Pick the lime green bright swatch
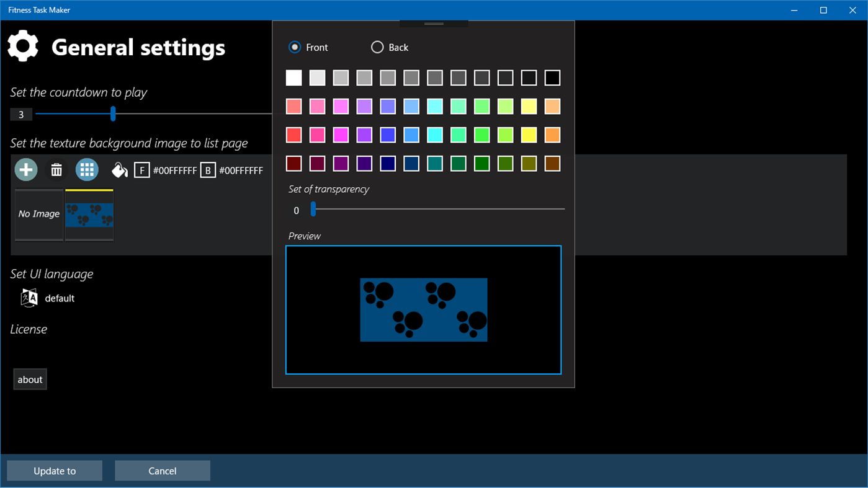868x488 pixels. [506, 135]
